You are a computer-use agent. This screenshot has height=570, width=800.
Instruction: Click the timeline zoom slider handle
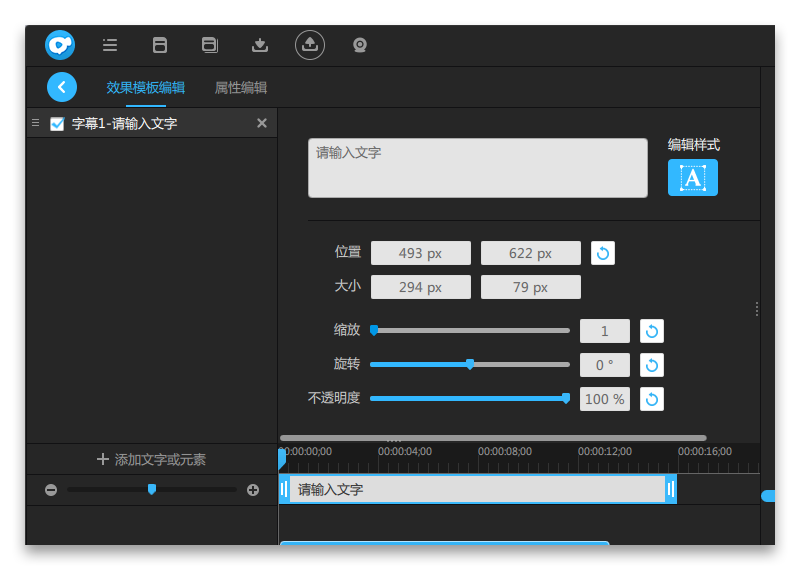coord(152,489)
